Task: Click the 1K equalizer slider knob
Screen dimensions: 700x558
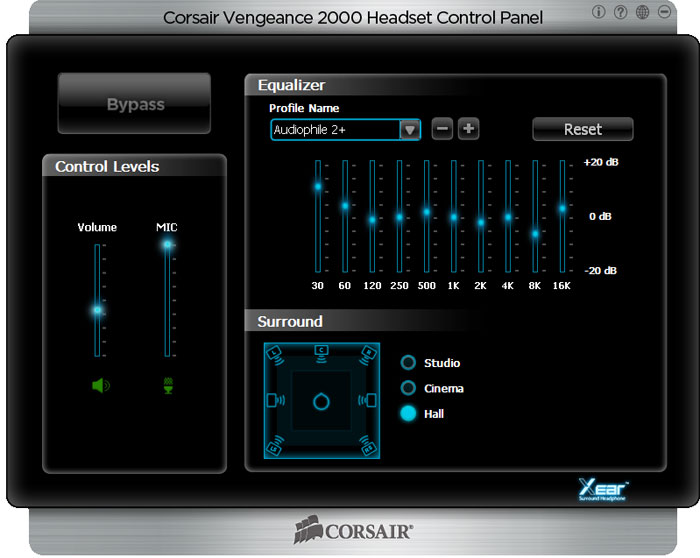Action: tap(454, 217)
